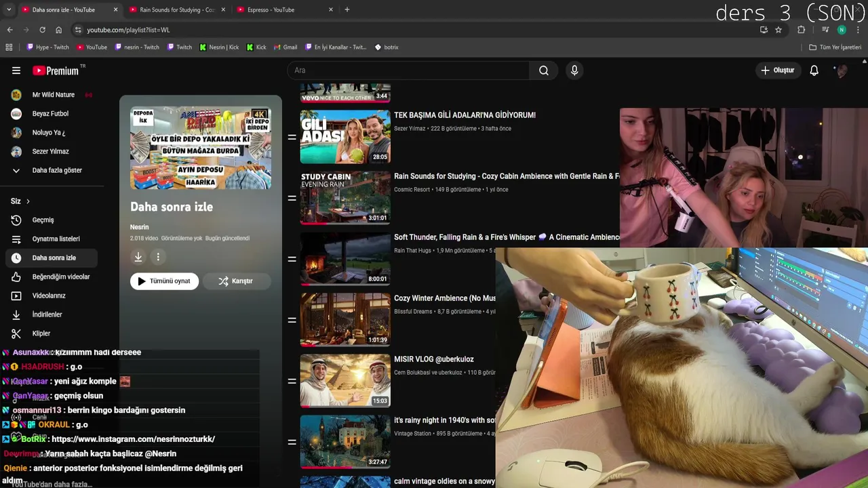
Task: Open Beğendiğim videolar in sidebar
Action: [51, 277]
